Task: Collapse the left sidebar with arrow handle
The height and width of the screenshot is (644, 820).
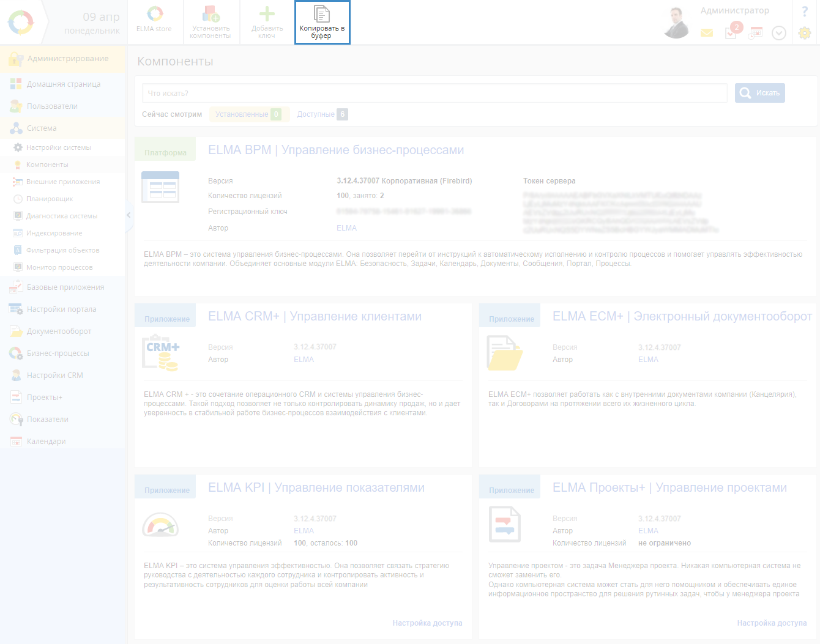Action: coord(129,215)
